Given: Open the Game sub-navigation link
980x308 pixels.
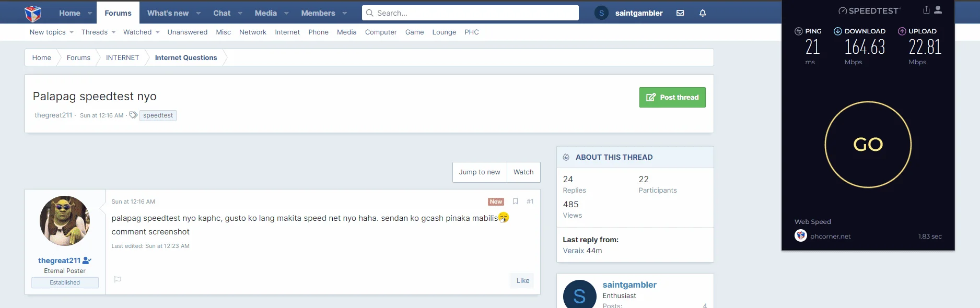Looking at the screenshot, I should [x=415, y=32].
